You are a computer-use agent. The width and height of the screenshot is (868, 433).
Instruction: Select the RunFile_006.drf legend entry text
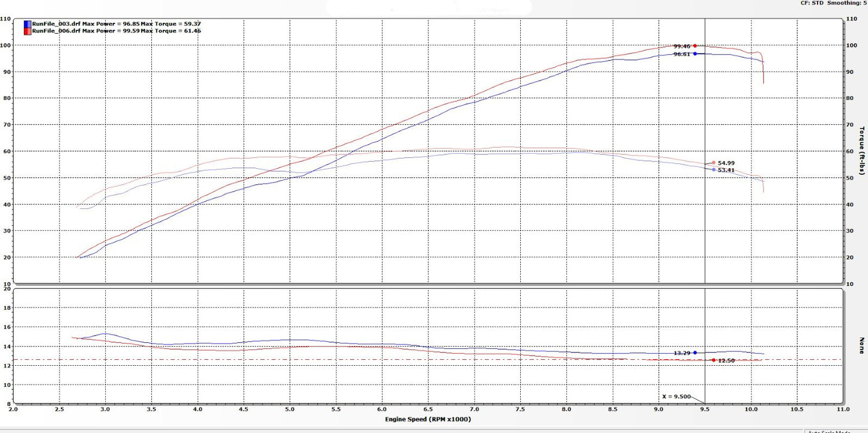pos(117,30)
